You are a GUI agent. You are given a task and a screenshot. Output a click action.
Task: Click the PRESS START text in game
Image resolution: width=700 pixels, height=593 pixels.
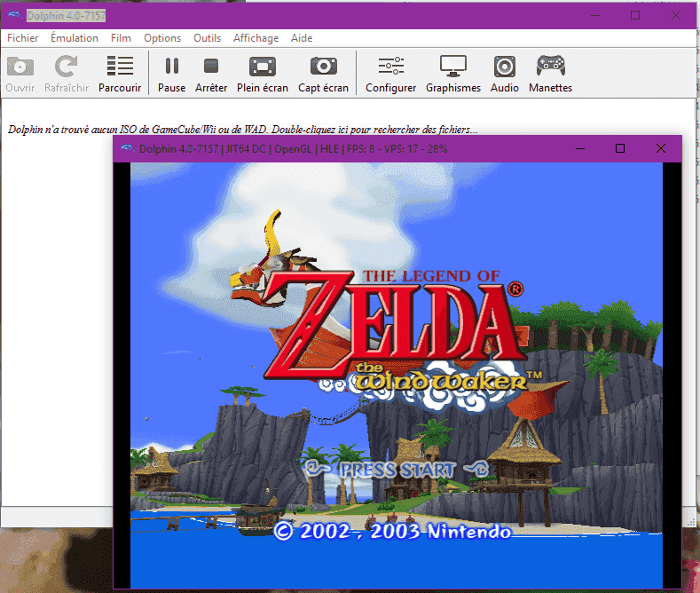click(x=397, y=470)
